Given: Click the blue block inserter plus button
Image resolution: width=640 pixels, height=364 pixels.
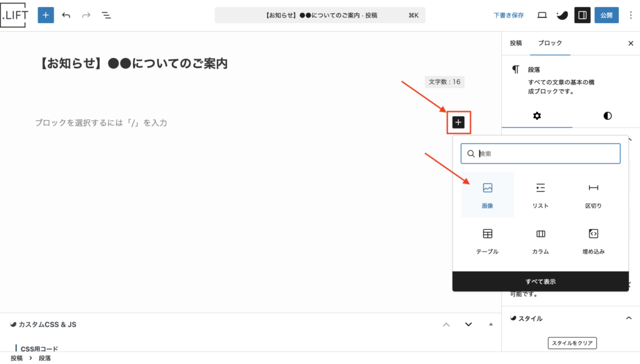Looking at the screenshot, I should pos(46,15).
